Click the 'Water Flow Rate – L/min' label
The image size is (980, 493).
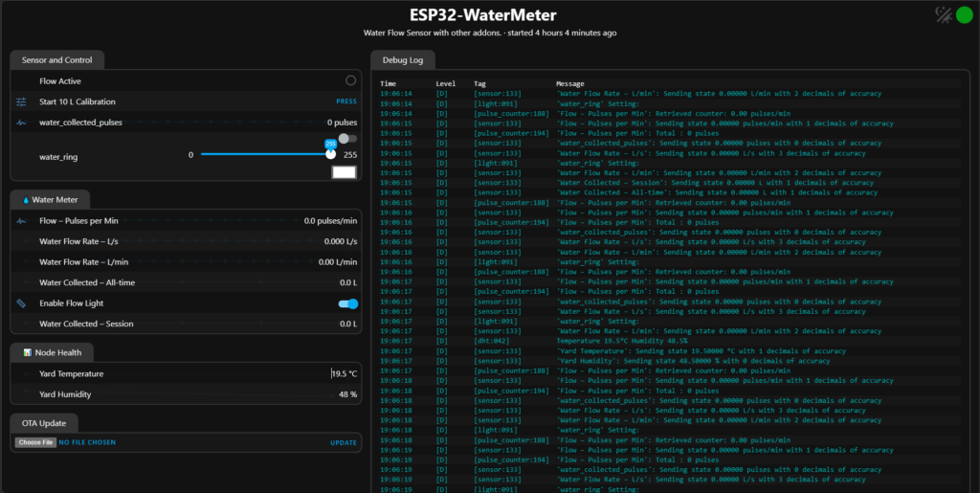pyautogui.click(x=82, y=261)
